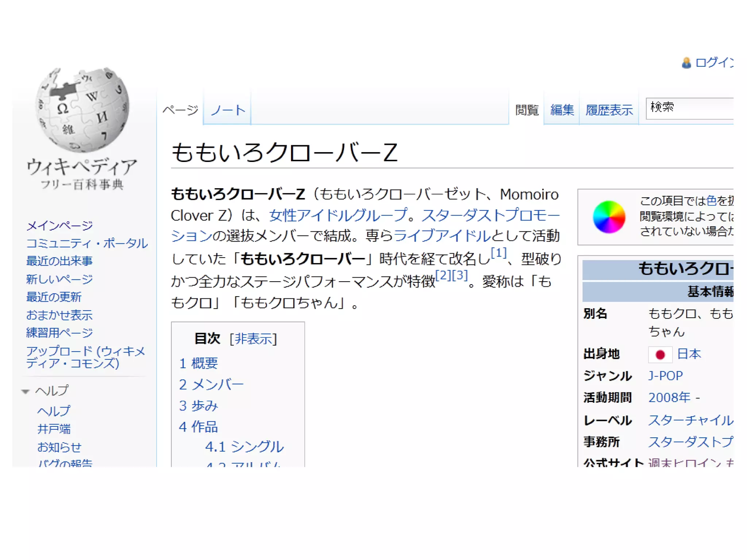Click スターチャイルド label link
This screenshot has height=560, width=747.
690,420
